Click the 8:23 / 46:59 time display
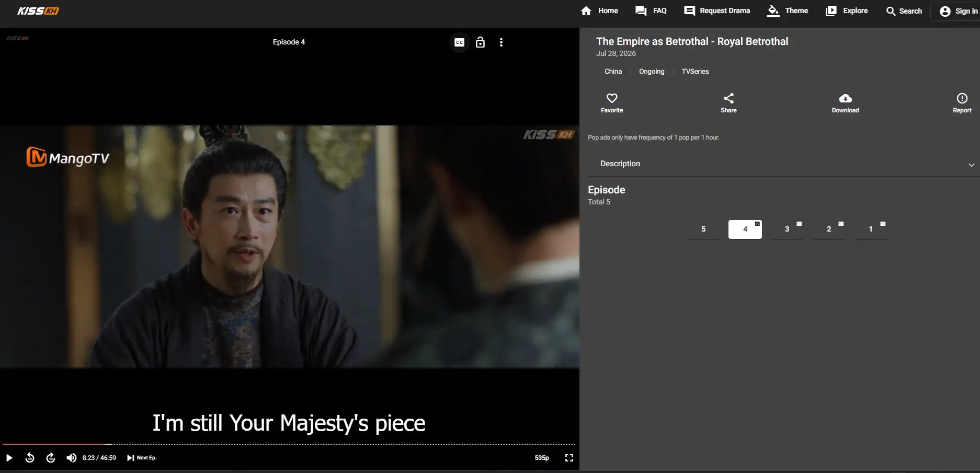The height and width of the screenshot is (473, 980). pyautogui.click(x=99, y=458)
